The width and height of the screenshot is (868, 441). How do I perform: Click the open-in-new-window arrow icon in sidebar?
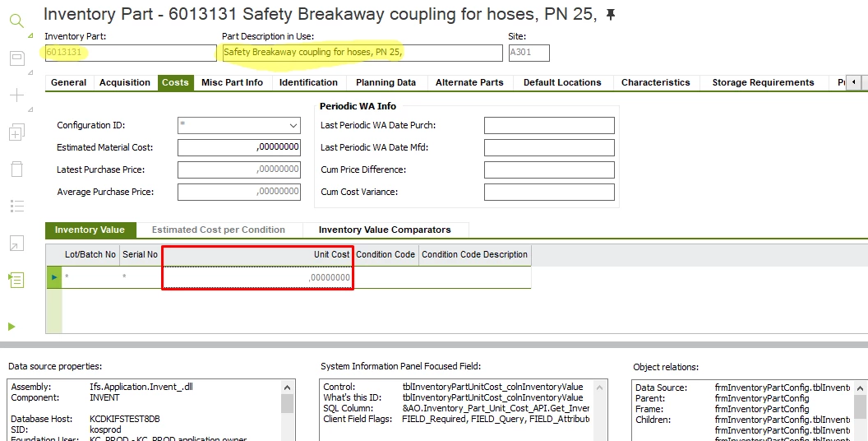point(17,243)
